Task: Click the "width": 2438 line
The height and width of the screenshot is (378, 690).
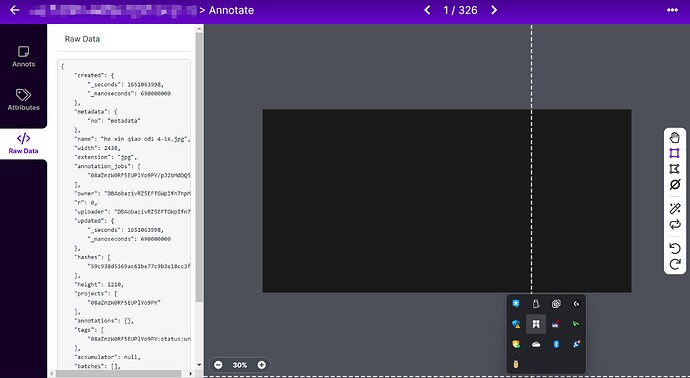Action: coord(98,148)
